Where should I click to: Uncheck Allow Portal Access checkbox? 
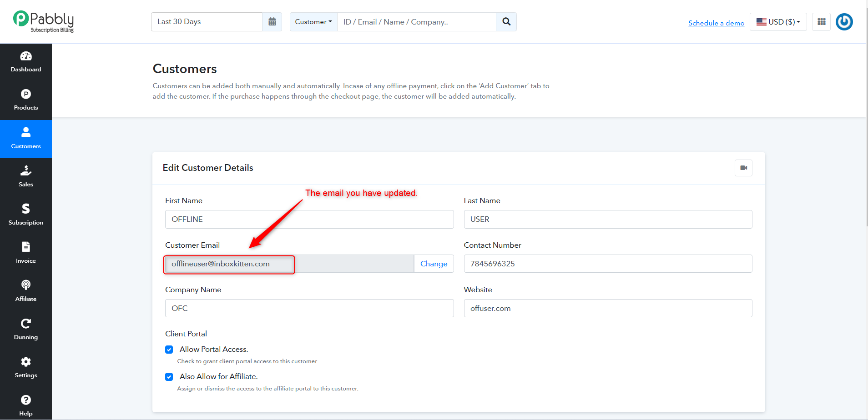pos(169,350)
